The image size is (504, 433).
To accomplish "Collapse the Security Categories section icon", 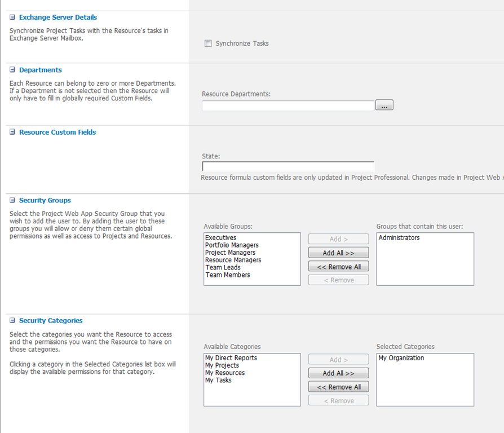I will (x=12, y=321).
